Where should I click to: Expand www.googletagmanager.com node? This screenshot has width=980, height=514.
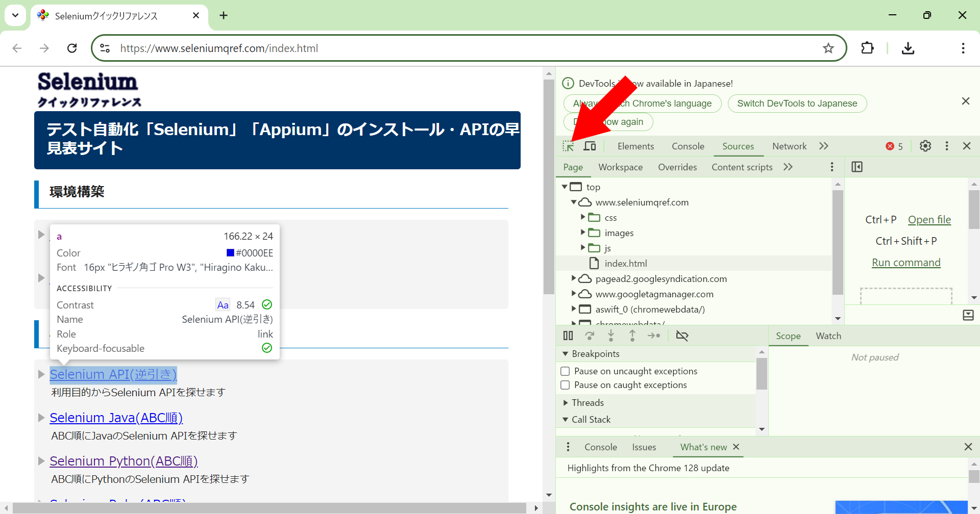coord(574,294)
